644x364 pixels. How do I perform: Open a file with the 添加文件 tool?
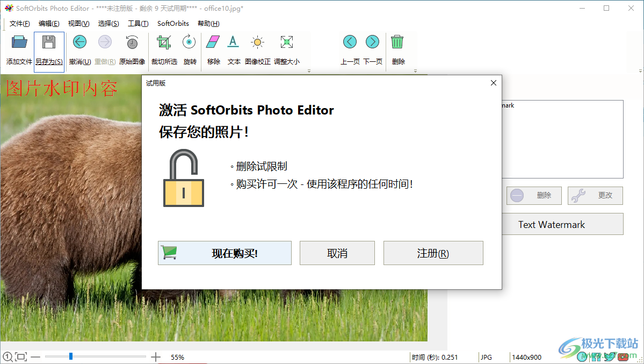(x=19, y=48)
